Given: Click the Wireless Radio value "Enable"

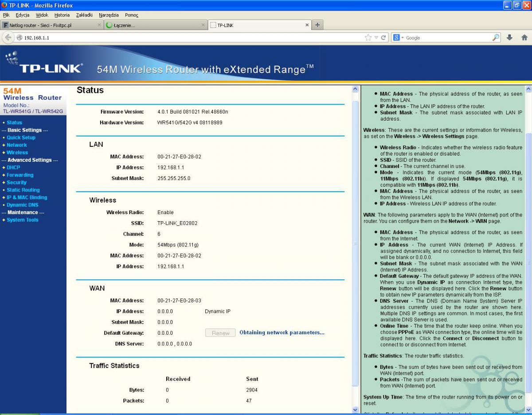Looking at the screenshot, I should tap(165, 212).
